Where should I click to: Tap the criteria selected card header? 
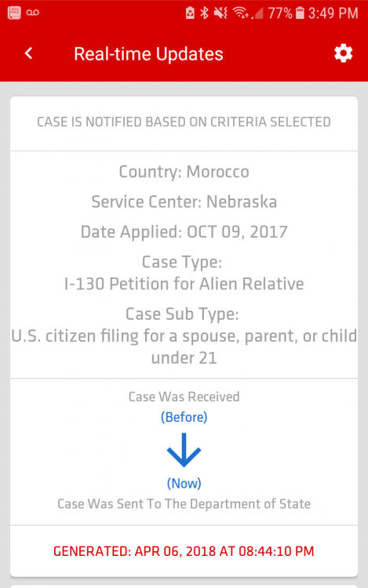pos(184,122)
